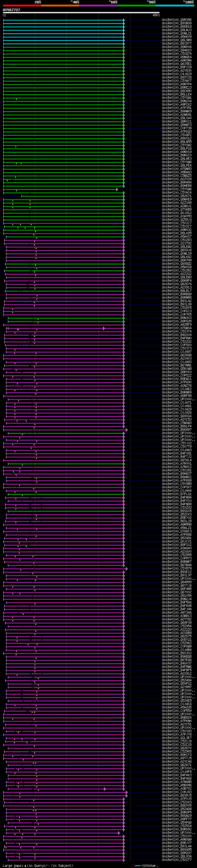
Task: Click the purple ~60% identity legend segment
Action: (99, 6)
